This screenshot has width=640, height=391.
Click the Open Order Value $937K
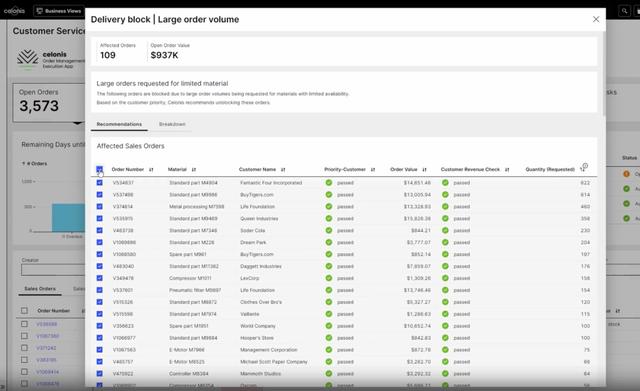164,55
